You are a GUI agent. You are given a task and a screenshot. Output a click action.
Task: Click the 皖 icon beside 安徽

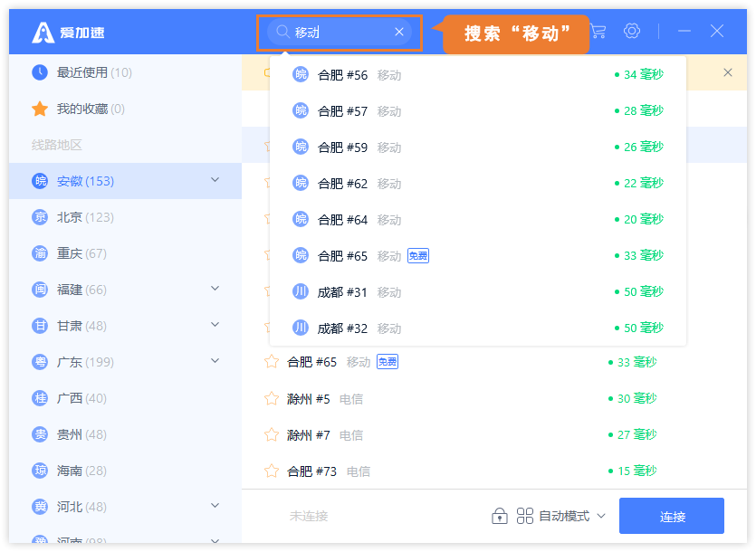pyautogui.click(x=40, y=181)
